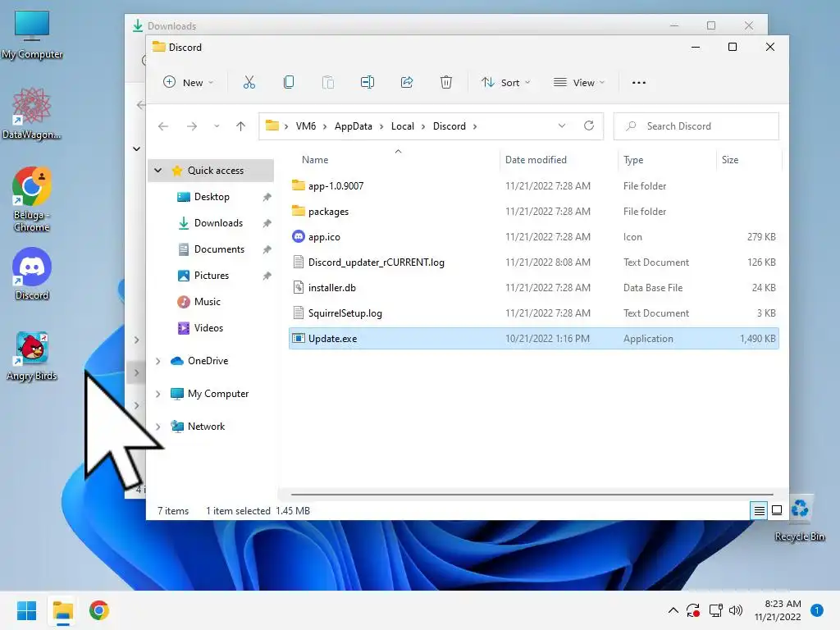Click the Cut scissors icon
The height and width of the screenshot is (630, 840).
(249, 83)
